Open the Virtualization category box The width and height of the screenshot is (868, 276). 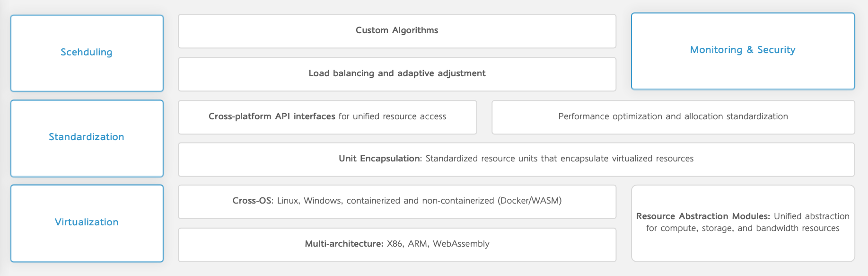(x=87, y=223)
